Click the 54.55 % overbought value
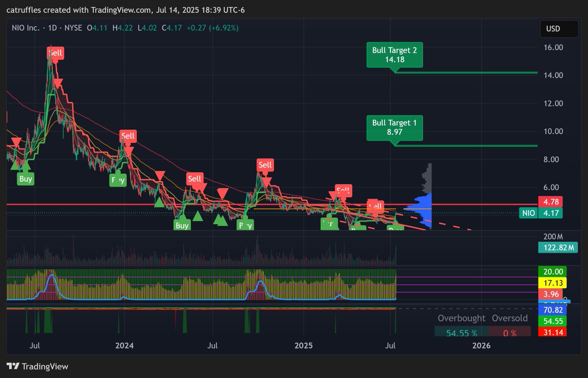The width and height of the screenshot is (588, 378). [462, 333]
